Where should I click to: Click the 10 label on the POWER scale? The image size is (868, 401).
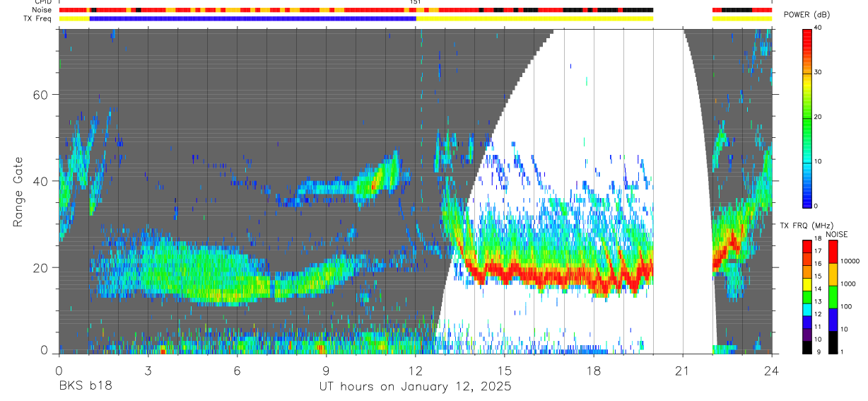coord(818,161)
